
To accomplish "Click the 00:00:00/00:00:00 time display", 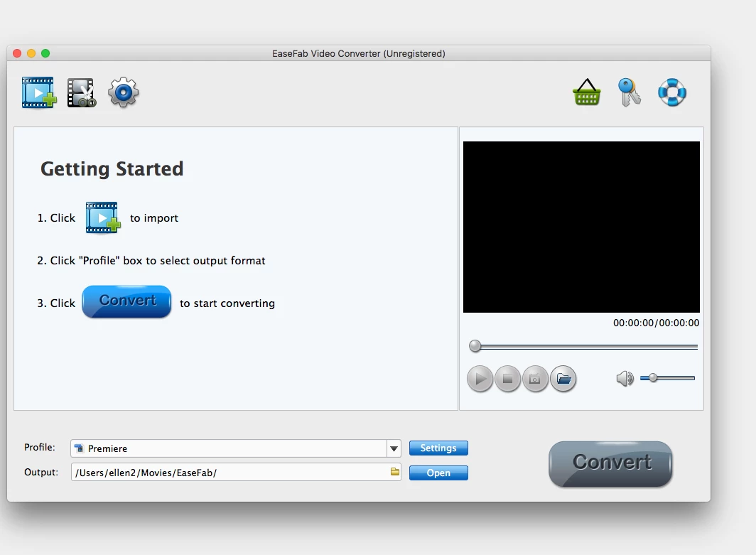I will point(657,323).
